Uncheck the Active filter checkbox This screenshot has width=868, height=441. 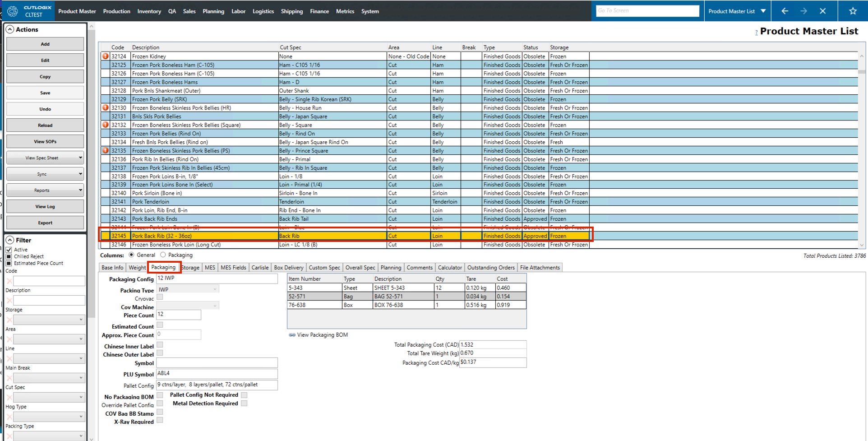[x=9, y=250]
